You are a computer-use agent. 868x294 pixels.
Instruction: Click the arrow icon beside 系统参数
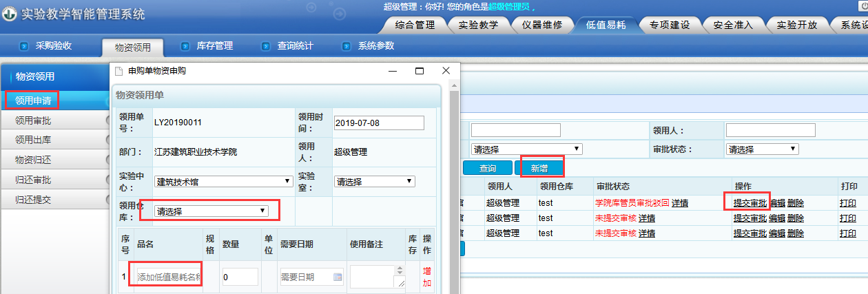346,46
